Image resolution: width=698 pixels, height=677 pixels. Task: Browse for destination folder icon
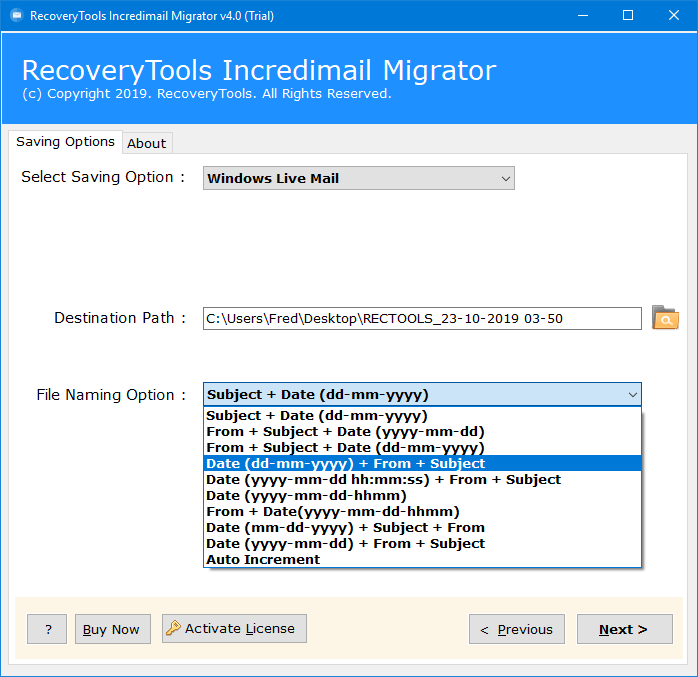pyautogui.click(x=665, y=318)
